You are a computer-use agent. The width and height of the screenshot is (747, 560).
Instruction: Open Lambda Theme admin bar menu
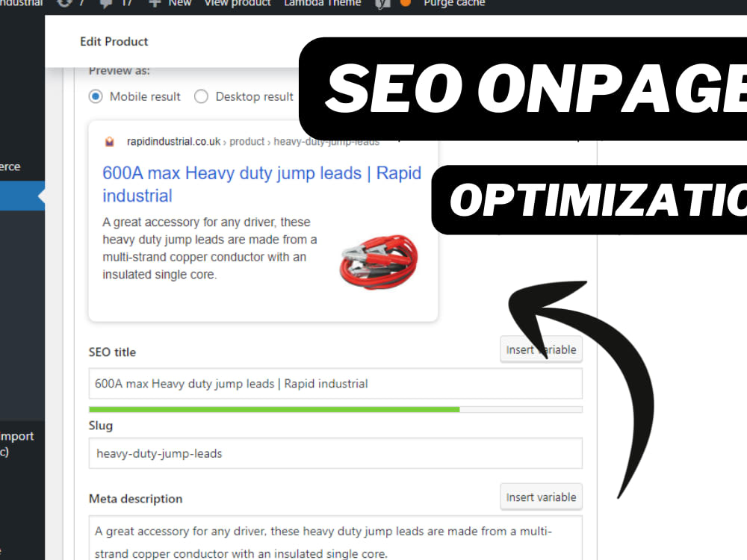coord(323,3)
